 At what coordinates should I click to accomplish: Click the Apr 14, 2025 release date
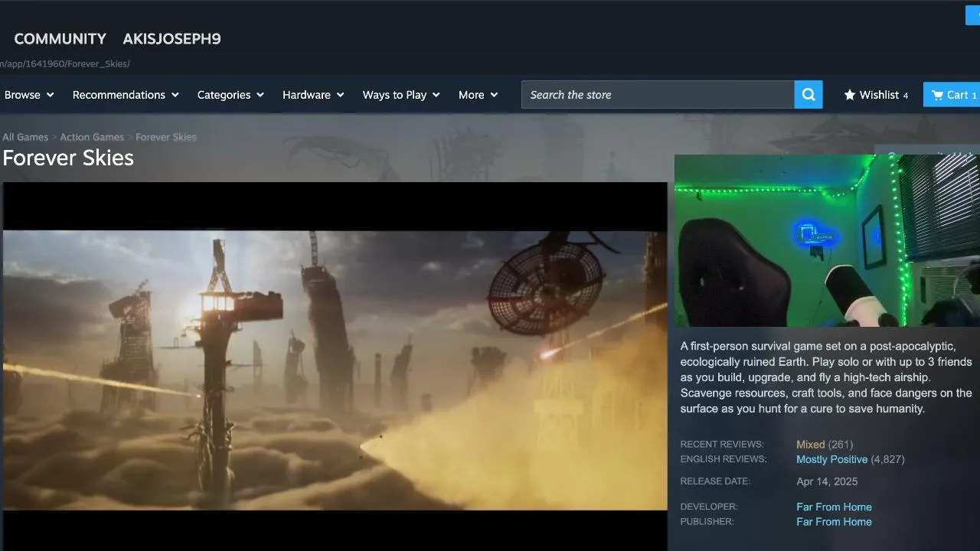tap(827, 481)
